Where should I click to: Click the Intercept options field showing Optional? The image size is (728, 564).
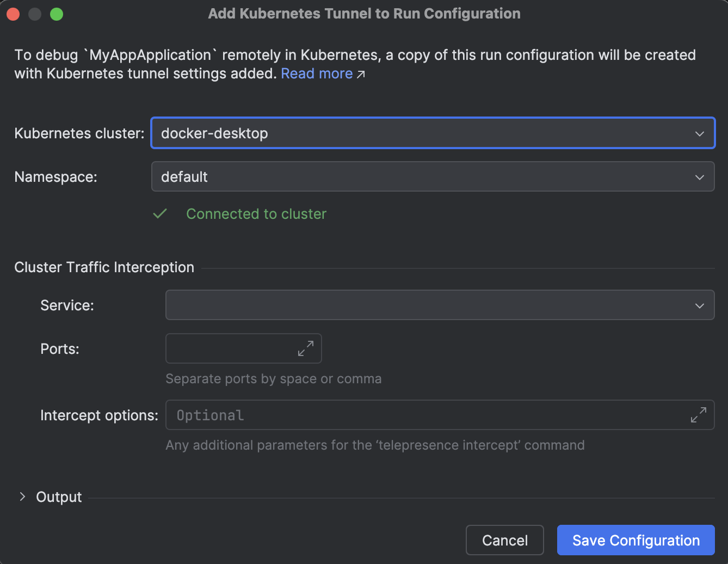click(x=381, y=415)
